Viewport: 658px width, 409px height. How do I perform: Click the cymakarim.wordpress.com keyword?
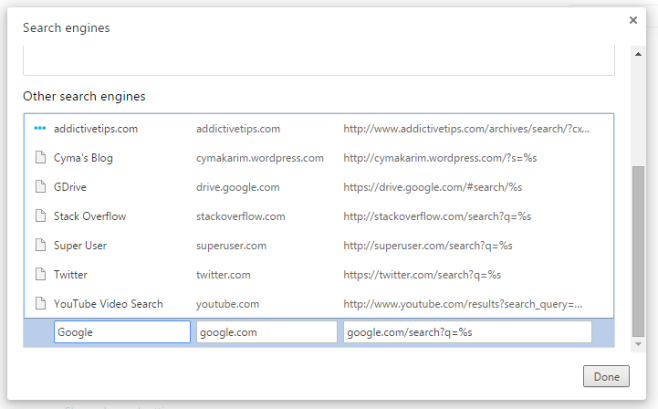[x=260, y=158]
